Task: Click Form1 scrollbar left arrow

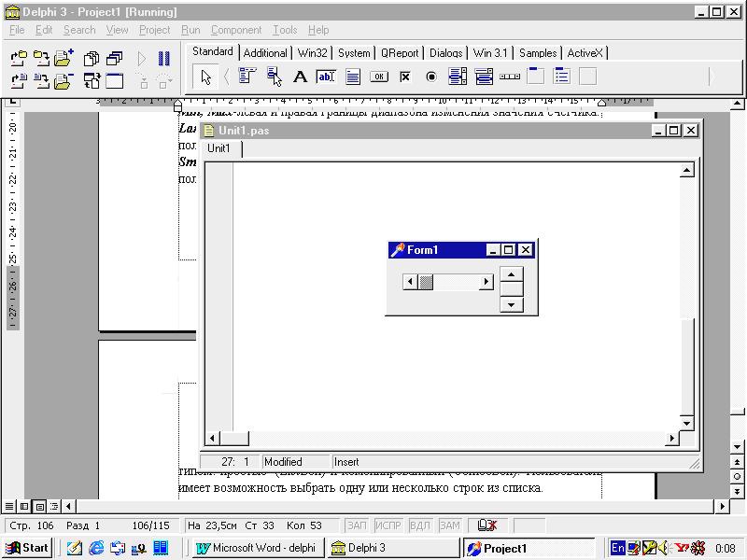Action: 410,282
